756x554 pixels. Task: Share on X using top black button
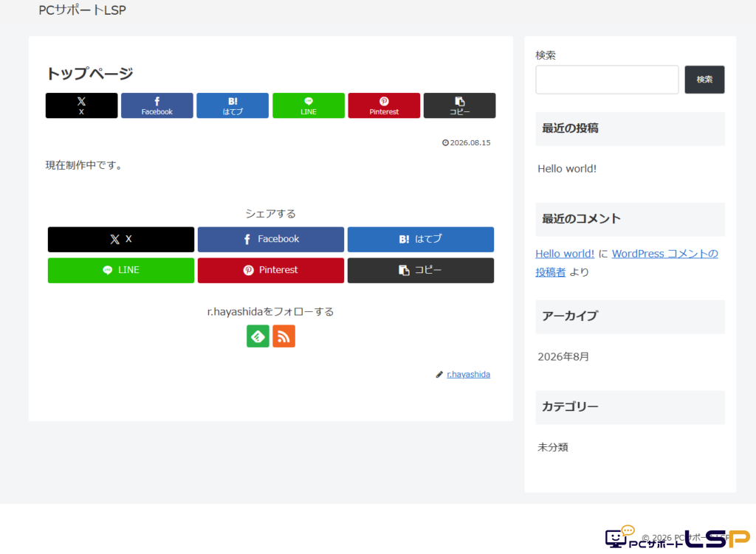(x=81, y=105)
